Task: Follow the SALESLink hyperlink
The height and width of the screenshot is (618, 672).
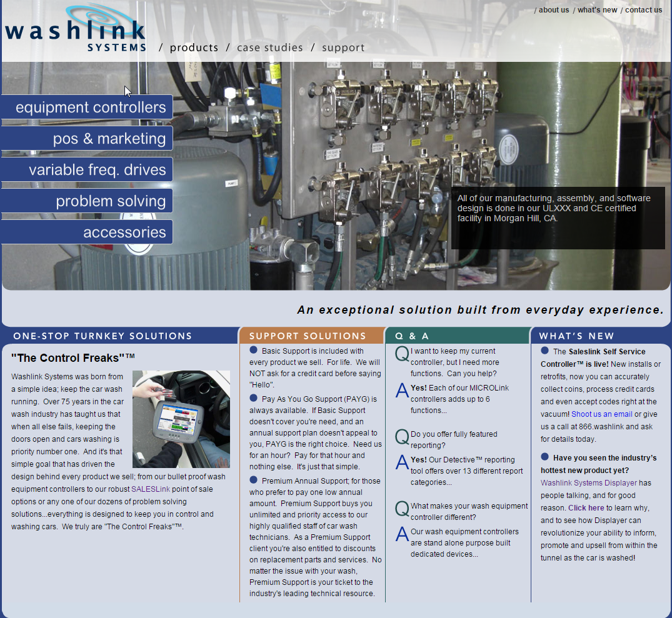Action: (x=151, y=489)
